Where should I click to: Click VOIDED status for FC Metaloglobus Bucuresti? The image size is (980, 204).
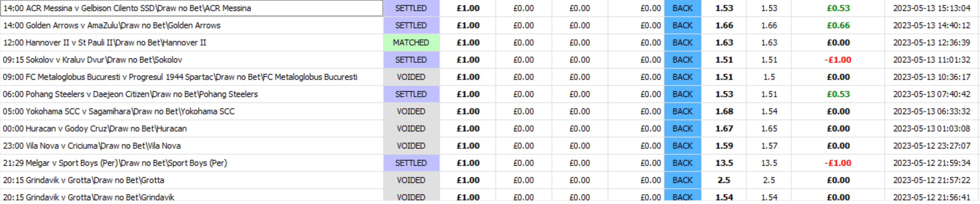click(x=411, y=77)
